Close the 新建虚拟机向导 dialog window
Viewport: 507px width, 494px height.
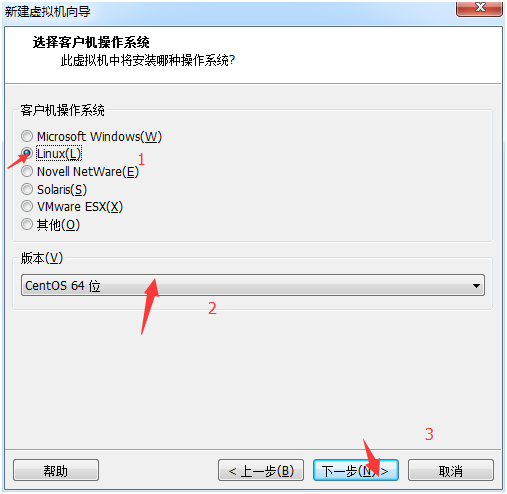click(x=479, y=8)
